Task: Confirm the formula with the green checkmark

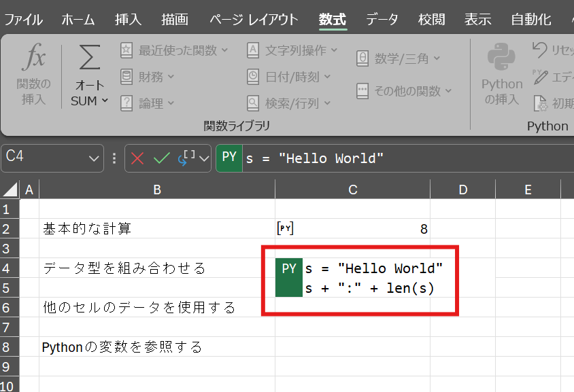Action: [x=161, y=158]
